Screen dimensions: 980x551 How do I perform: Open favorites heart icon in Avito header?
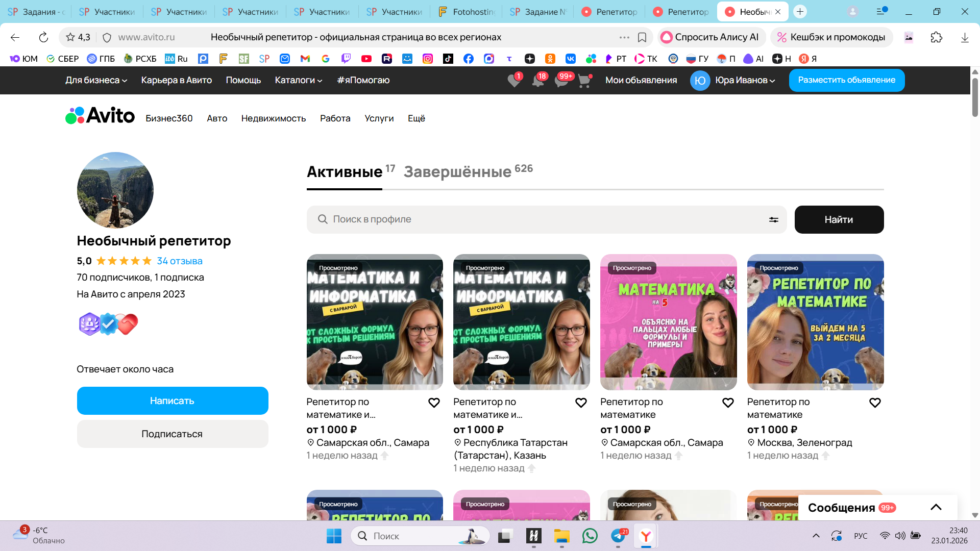click(514, 81)
